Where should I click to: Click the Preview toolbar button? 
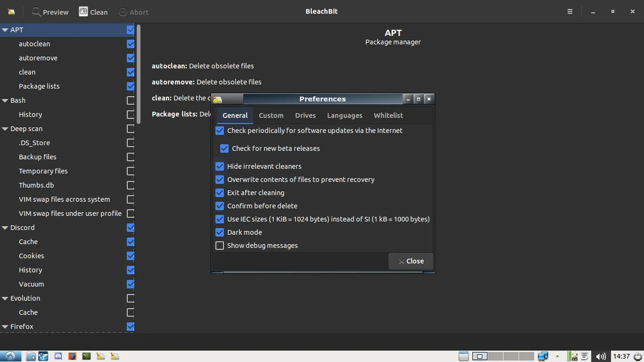50,12
